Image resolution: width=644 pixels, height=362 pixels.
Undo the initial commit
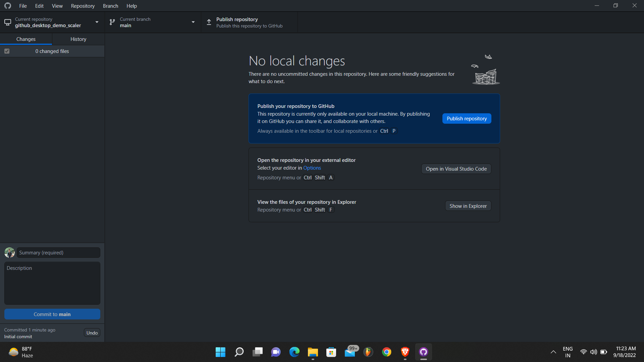click(92, 333)
